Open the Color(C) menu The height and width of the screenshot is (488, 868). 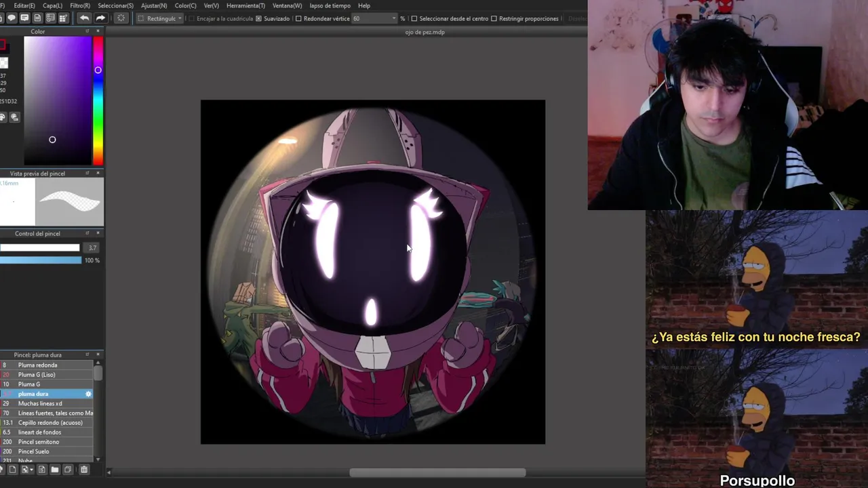point(185,5)
